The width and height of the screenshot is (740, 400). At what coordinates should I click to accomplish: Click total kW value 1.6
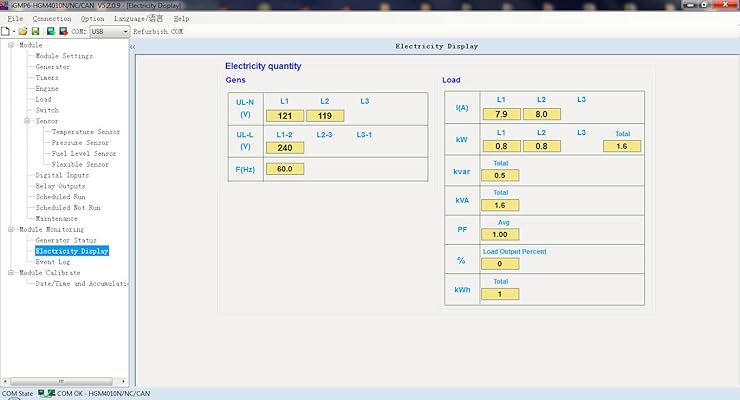click(x=622, y=146)
